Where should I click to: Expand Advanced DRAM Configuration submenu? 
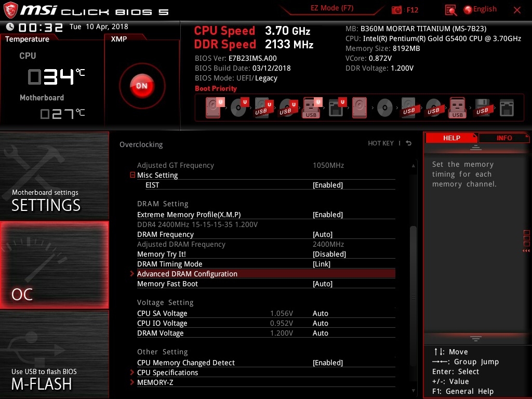266,273
